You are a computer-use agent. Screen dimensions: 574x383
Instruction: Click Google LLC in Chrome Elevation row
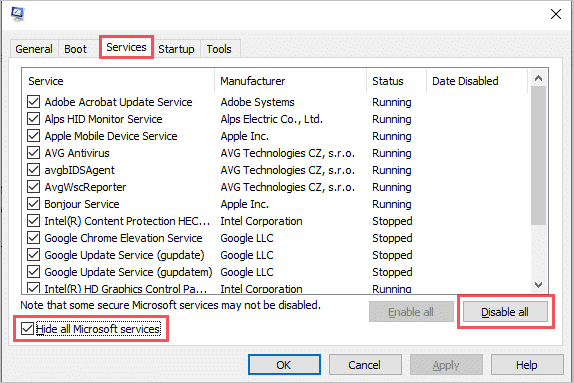[x=247, y=238]
